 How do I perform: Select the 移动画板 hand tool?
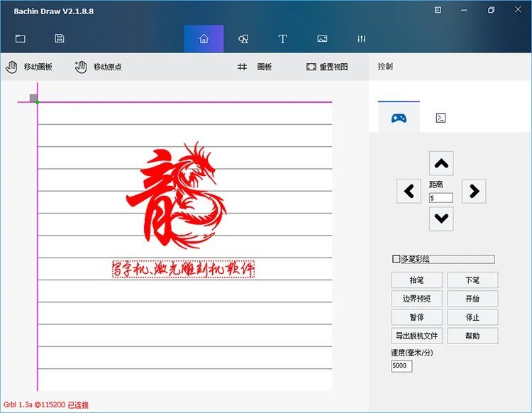(29, 67)
